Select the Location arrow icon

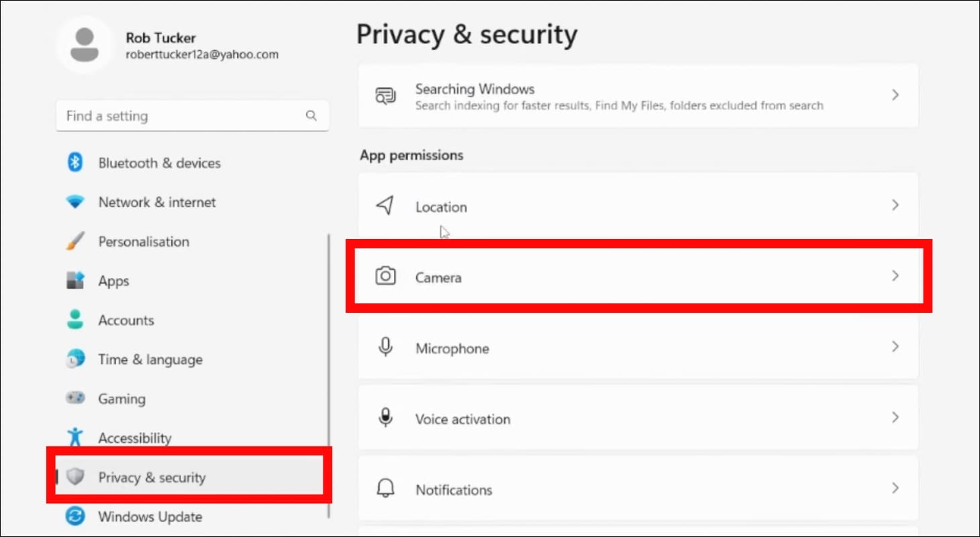click(385, 206)
